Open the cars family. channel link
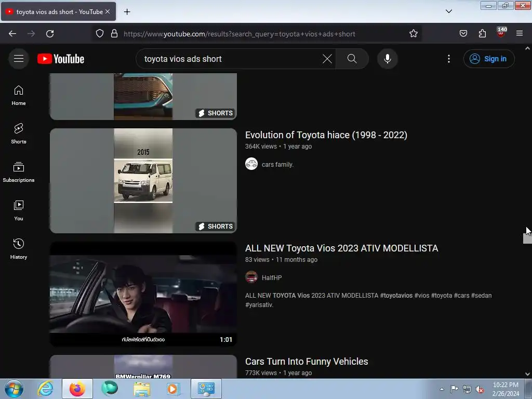This screenshot has height=399, width=532. (x=277, y=165)
